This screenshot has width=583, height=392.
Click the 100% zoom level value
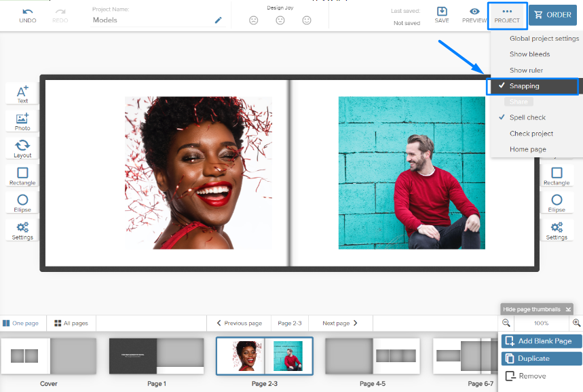pyautogui.click(x=542, y=324)
